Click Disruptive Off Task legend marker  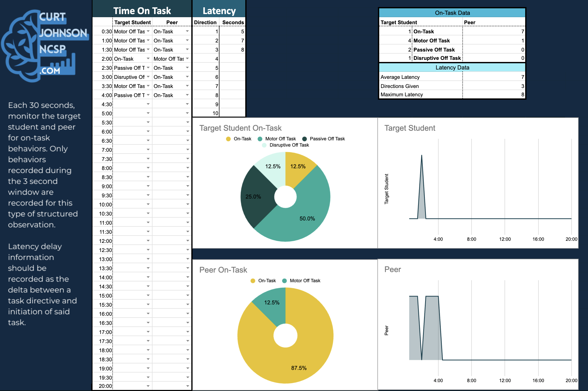(264, 145)
